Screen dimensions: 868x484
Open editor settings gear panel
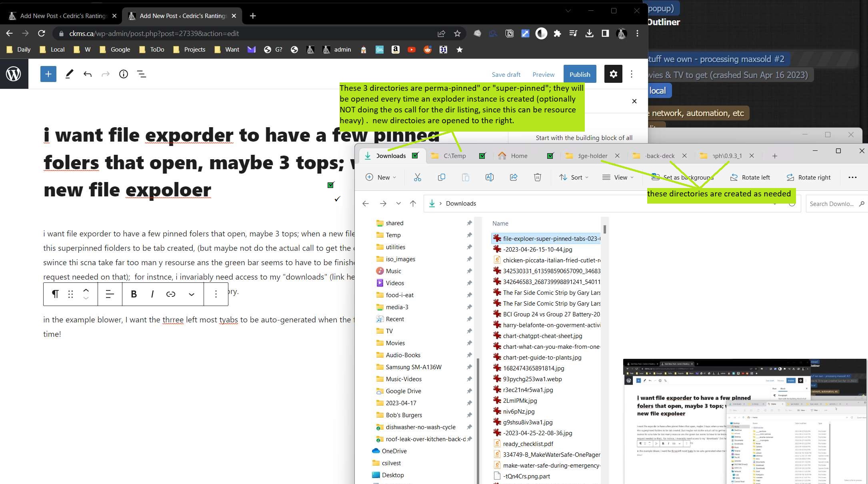point(613,74)
